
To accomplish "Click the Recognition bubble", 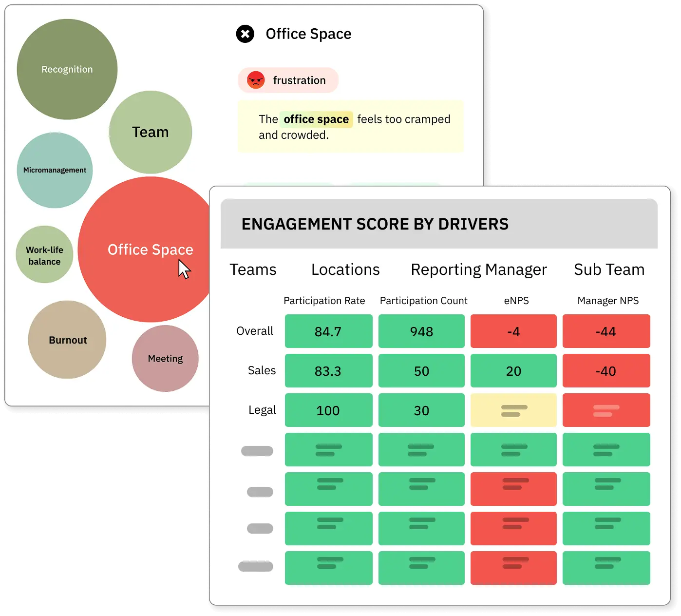I will click(67, 69).
